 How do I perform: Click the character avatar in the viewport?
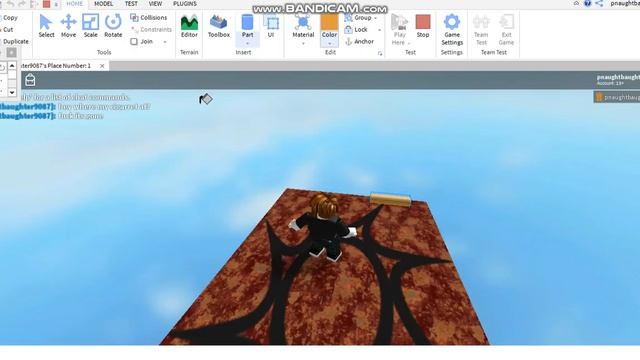(322, 228)
